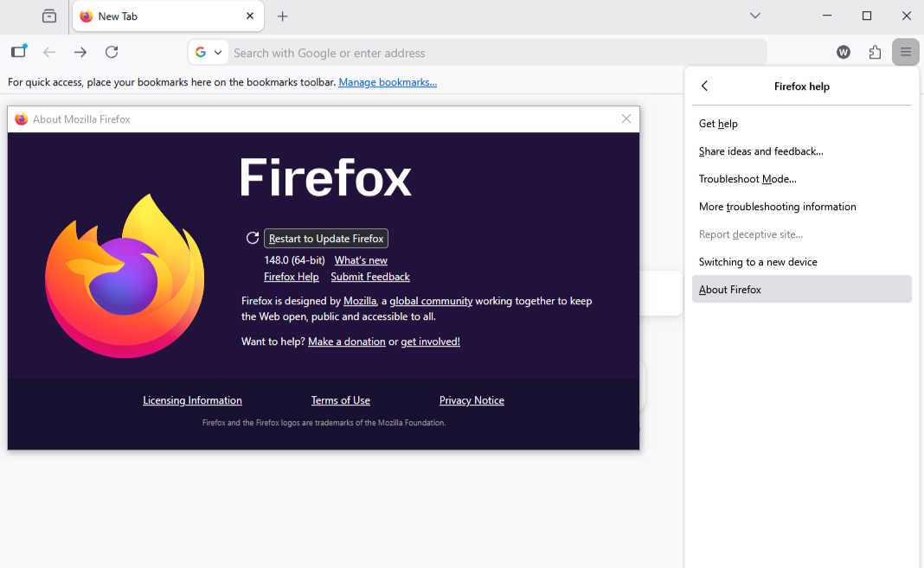The width and height of the screenshot is (924, 568).
Task: Click the Manage bookmarks link
Action: (388, 80)
